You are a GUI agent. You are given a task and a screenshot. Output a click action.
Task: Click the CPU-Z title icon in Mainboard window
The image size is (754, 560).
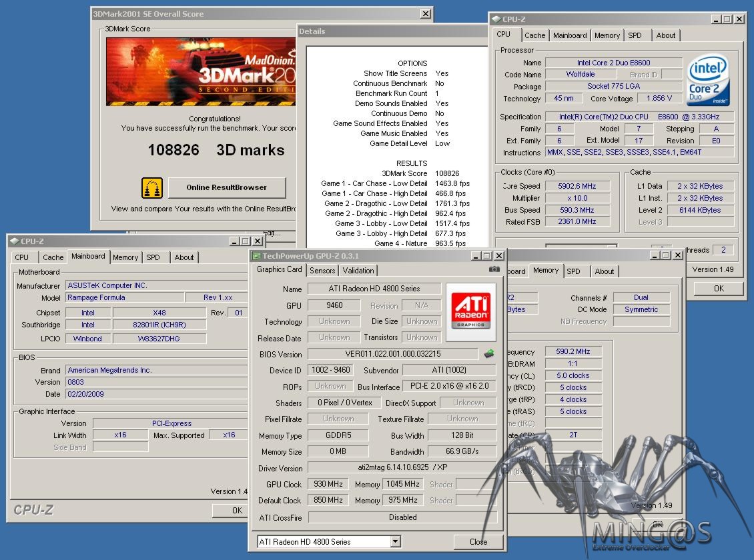[x=15, y=241]
